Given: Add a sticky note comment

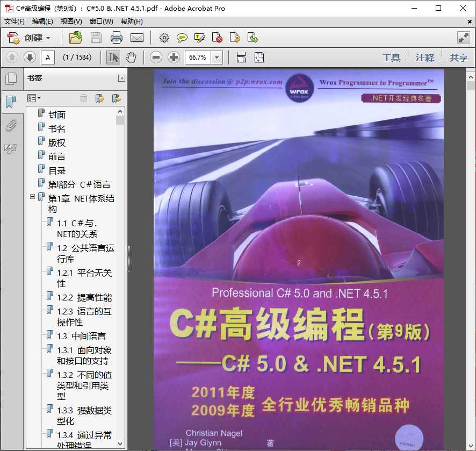Looking at the screenshot, I should click(x=182, y=38).
